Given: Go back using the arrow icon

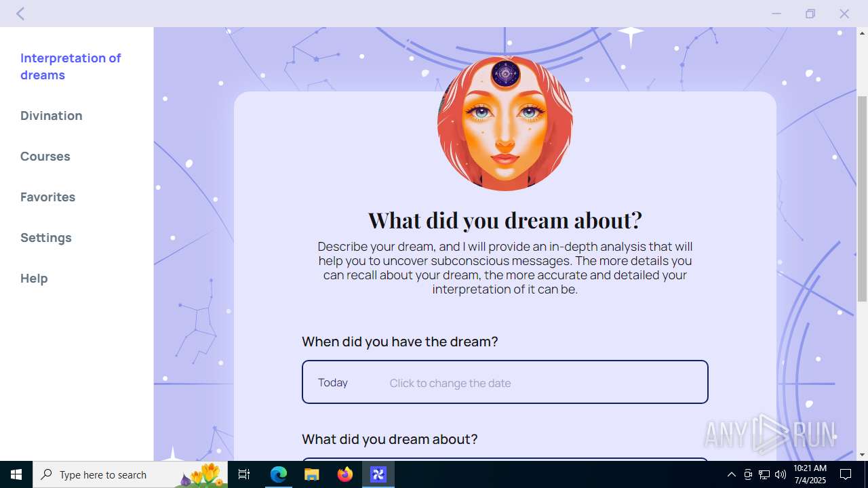Looking at the screenshot, I should click(20, 14).
